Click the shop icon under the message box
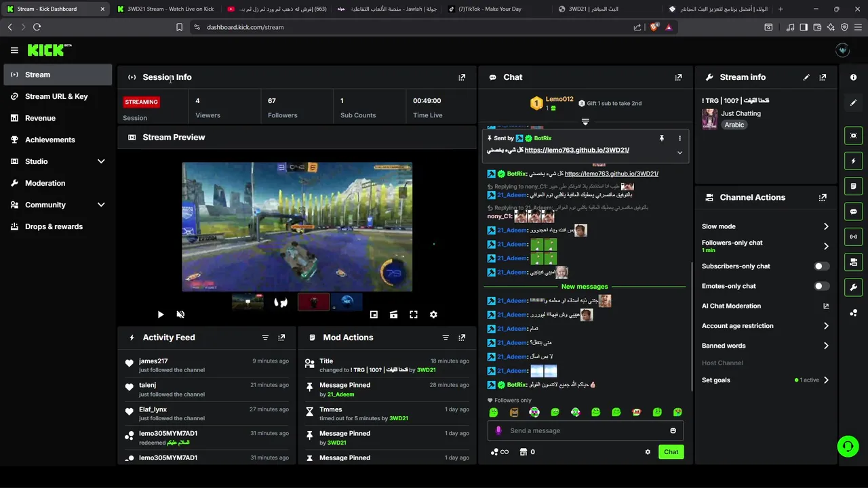The height and width of the screenshot is (488, 868). 524,452
